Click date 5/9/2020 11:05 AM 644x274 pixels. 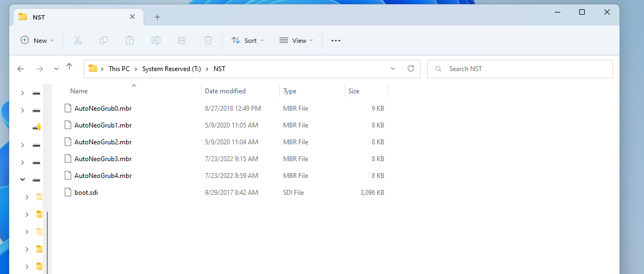231,125
